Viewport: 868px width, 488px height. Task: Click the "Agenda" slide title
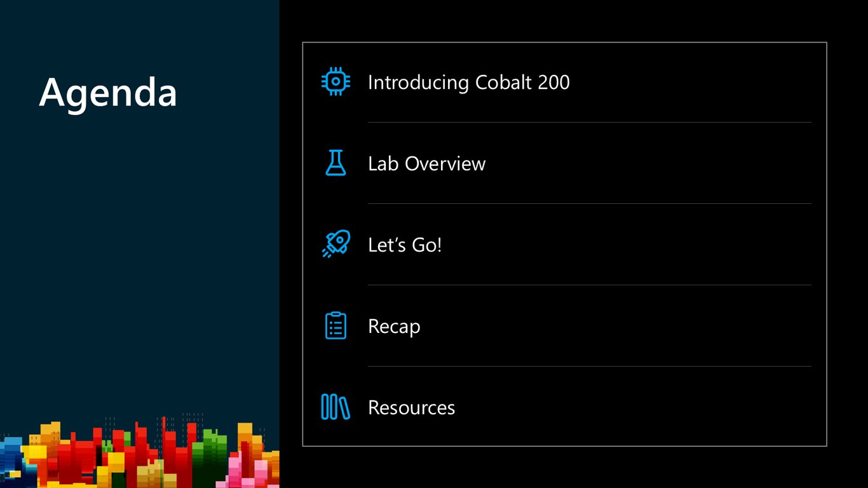click(108, 91)
